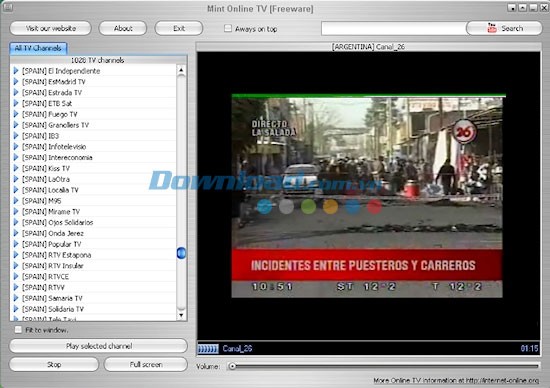The image size is (550, 388).
Task: Click play arrow beside Granollers TV
Action: (x=16, y=125)
